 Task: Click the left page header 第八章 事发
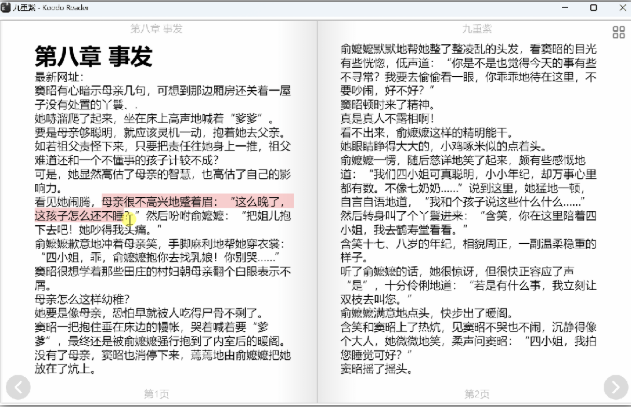(x=157, y=29)
